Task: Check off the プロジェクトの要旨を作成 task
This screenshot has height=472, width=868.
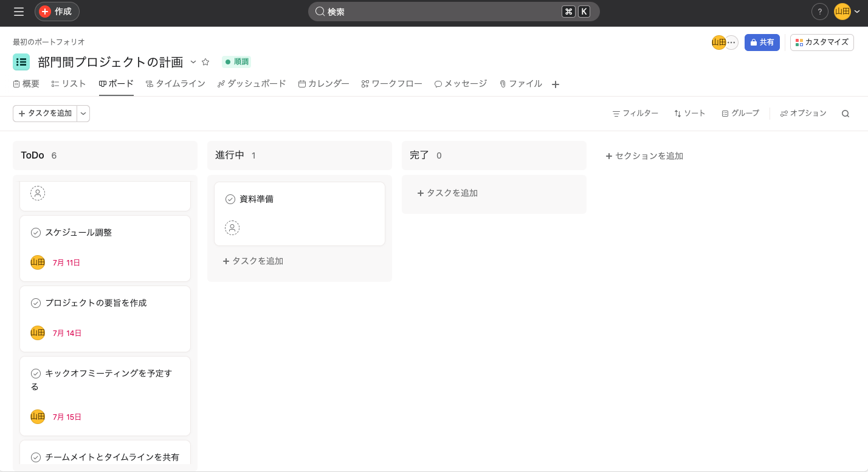Action: tap(37, 303)
